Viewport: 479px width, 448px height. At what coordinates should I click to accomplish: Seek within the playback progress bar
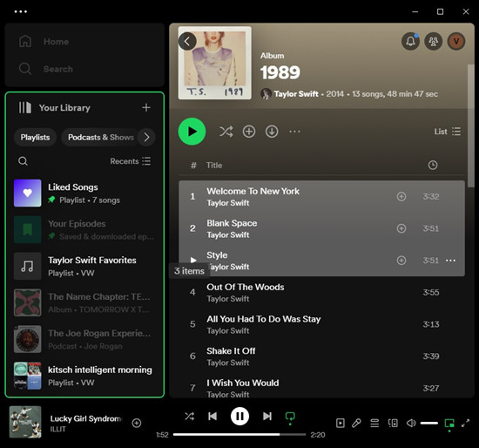[239, 435]
